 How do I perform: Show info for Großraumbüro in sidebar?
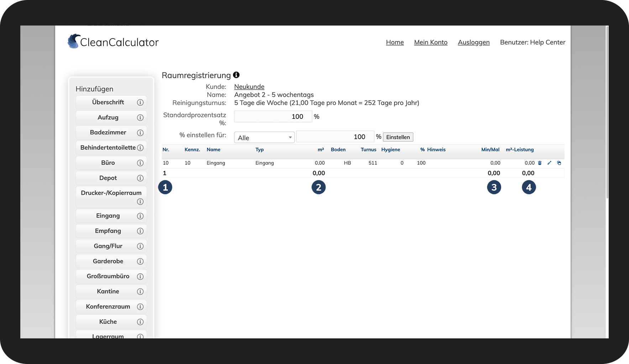click(140, 276)
